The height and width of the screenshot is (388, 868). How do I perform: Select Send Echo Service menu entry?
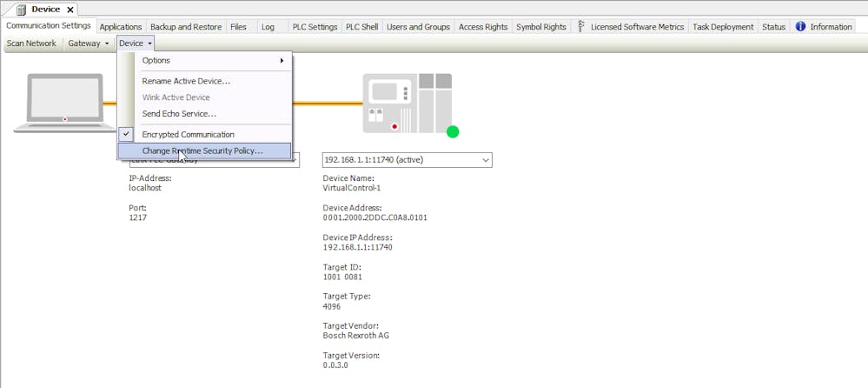pos(179,114)
